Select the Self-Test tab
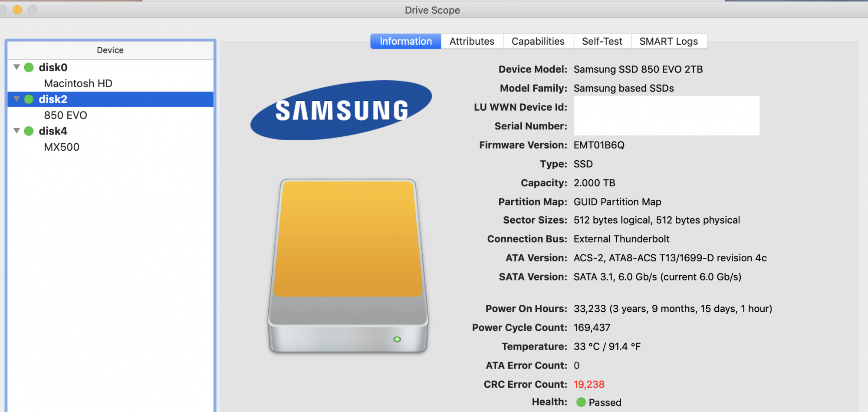868x412 pixels. 602,41
